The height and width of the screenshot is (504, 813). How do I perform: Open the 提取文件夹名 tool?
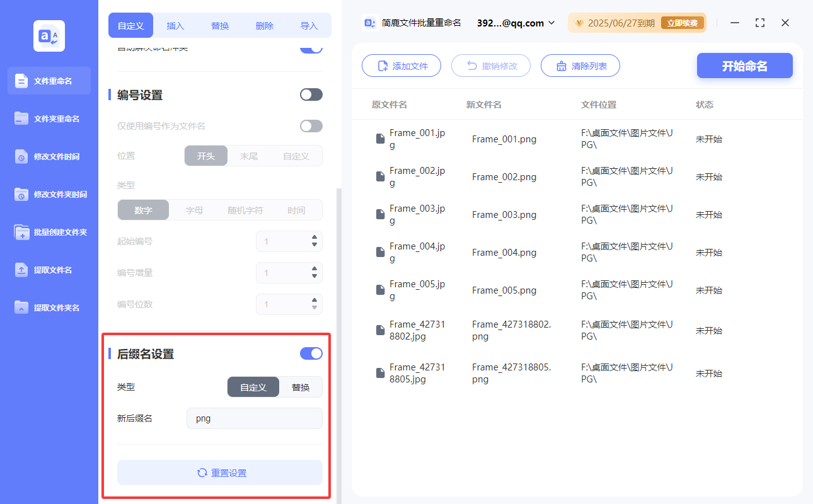tap(49, 307)
